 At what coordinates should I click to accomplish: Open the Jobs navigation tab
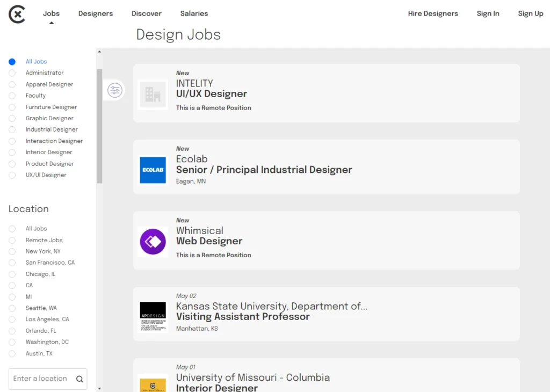pyautogui.click(x=51, y=13)
